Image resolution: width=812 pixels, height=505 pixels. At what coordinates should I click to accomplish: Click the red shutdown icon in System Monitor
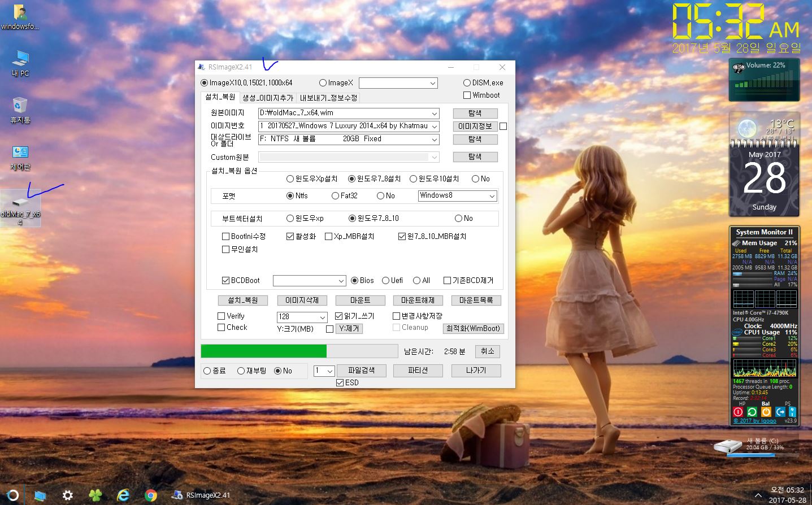tap(738, 412)
